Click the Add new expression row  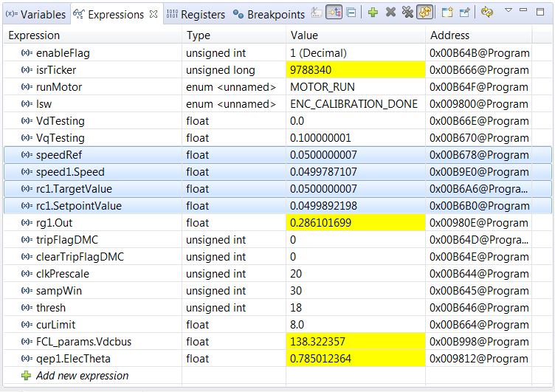click(82, 375)
